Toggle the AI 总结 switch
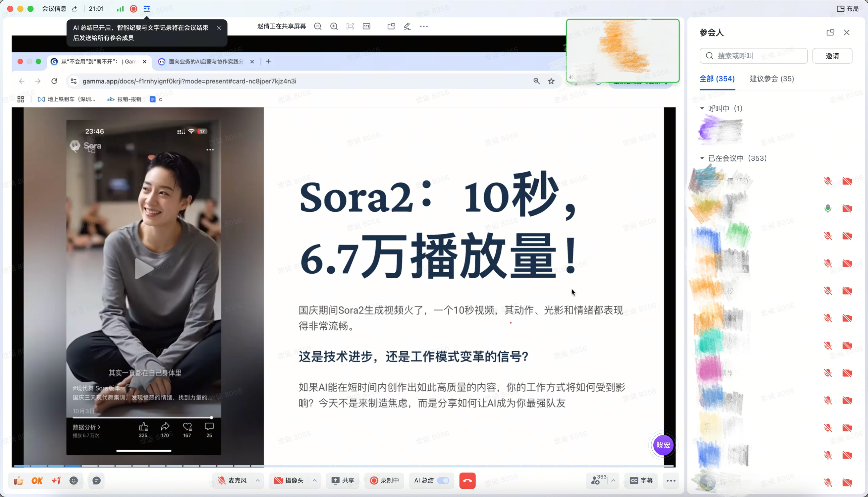Screen dimensions: 868x497 click(443, 481)
